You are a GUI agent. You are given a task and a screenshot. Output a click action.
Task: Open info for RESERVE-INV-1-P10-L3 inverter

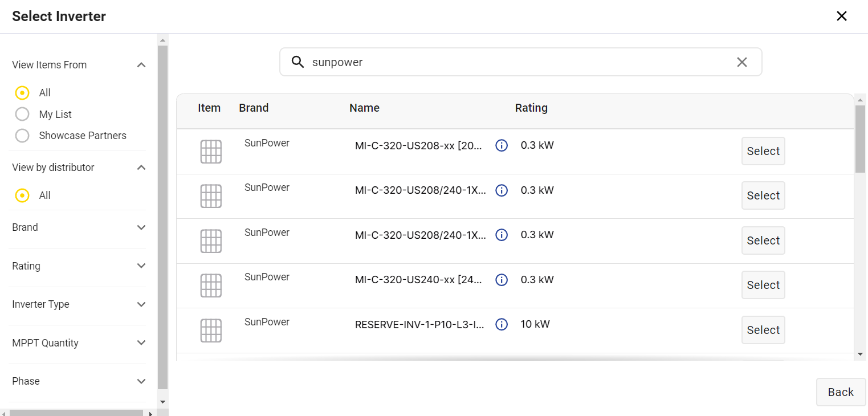502,324
